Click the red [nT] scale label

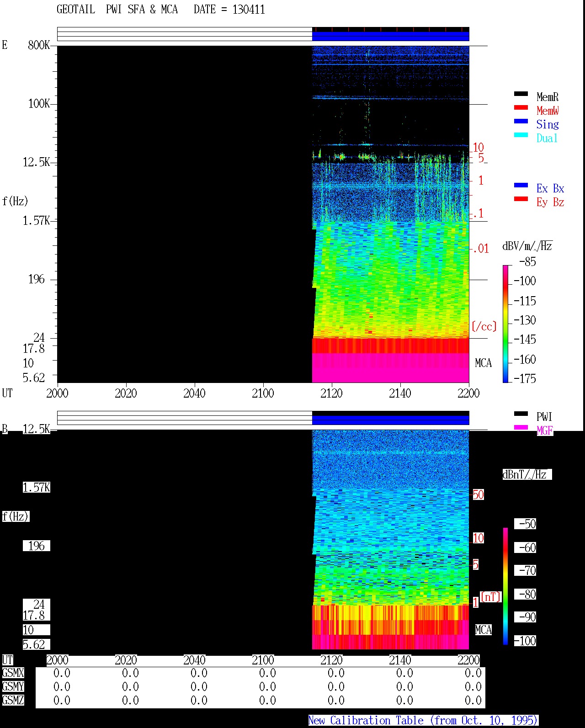(491, 597)
